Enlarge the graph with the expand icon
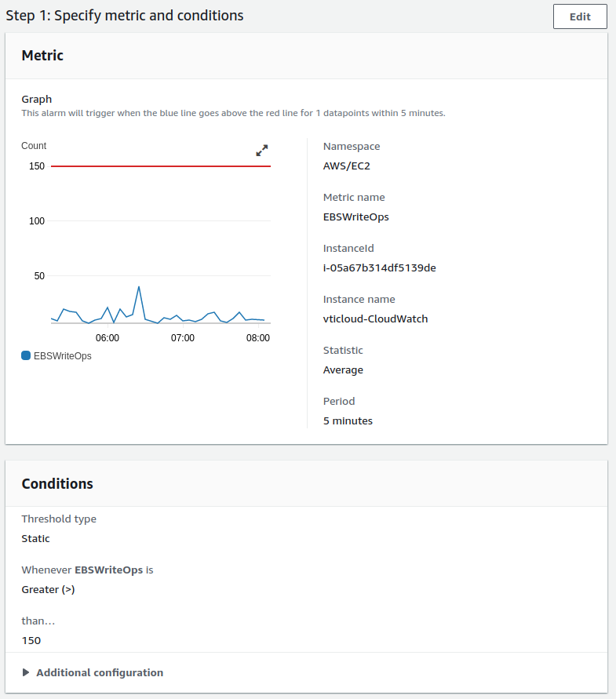The width and height of the screenshot is (616, 699). (x=262, y=150)
